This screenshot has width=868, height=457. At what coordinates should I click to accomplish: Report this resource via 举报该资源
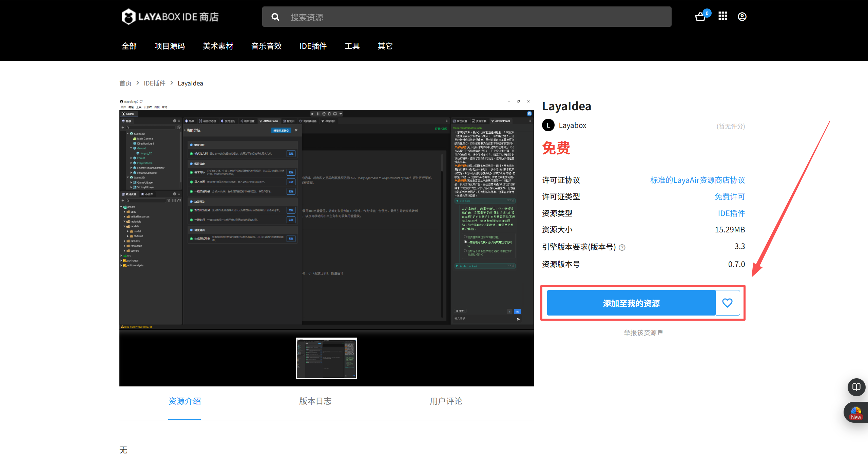[x=643, y=333]
